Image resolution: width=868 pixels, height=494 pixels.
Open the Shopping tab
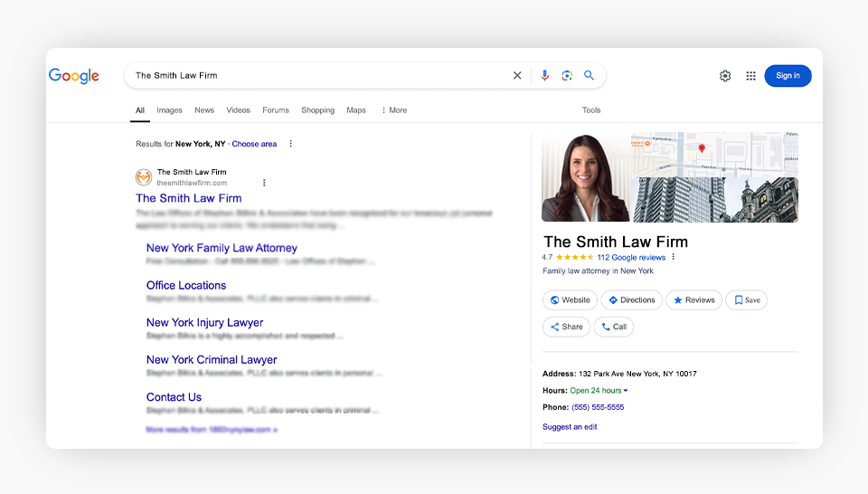tap(317, 110)
